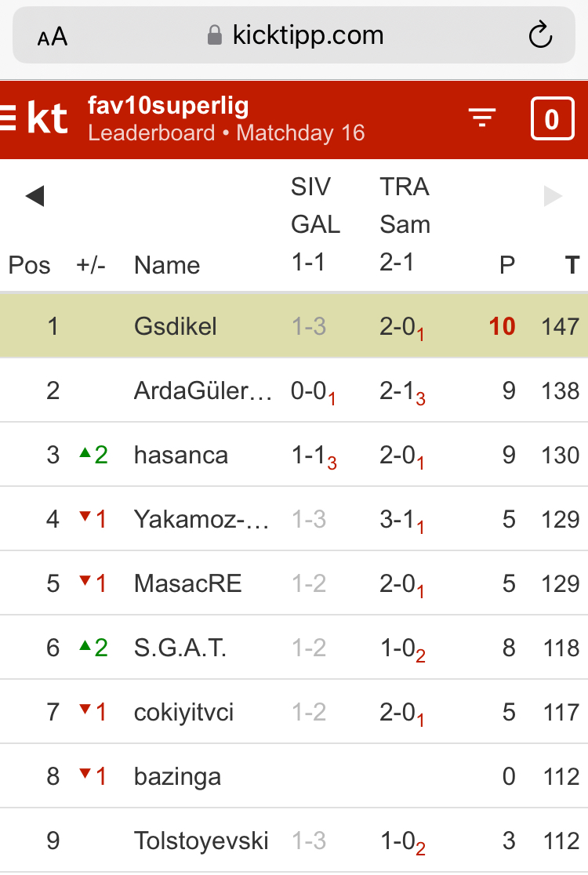Open the fav10superlig community title
The width and height of the screenshot is (588, 875).
click(x=169, y=106)
